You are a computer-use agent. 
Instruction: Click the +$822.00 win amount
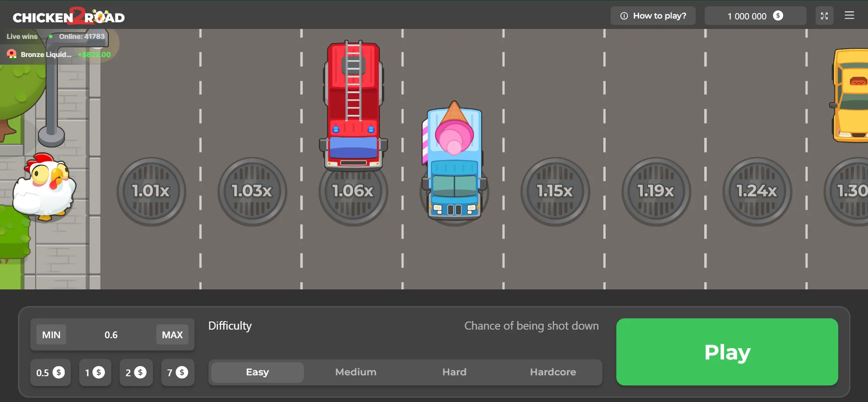(x=94, y=54)
